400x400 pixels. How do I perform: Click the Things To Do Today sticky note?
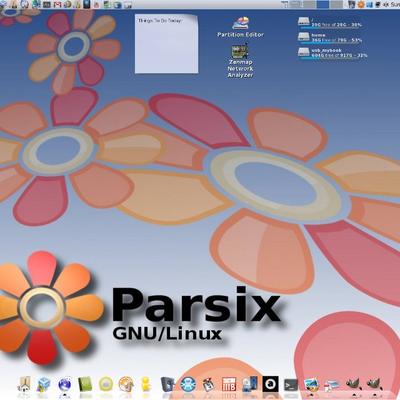(166, 43)
